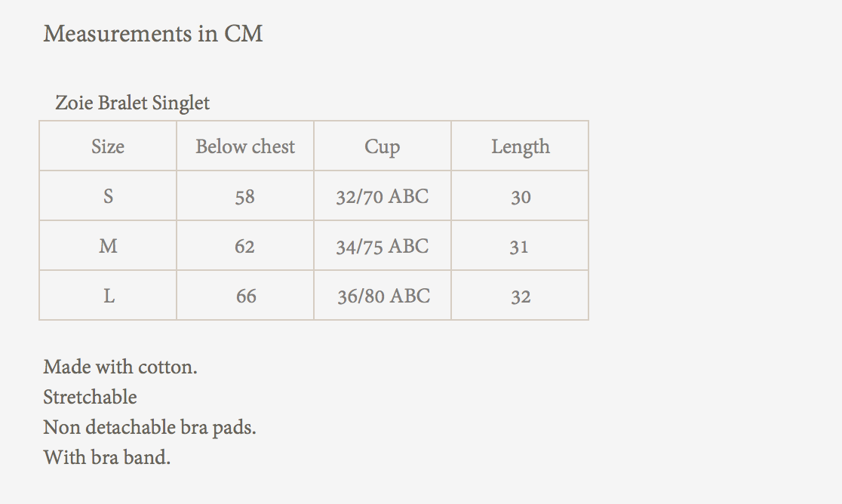Click the below chest value 66
The image size is (842, 504).
point(246,297)
